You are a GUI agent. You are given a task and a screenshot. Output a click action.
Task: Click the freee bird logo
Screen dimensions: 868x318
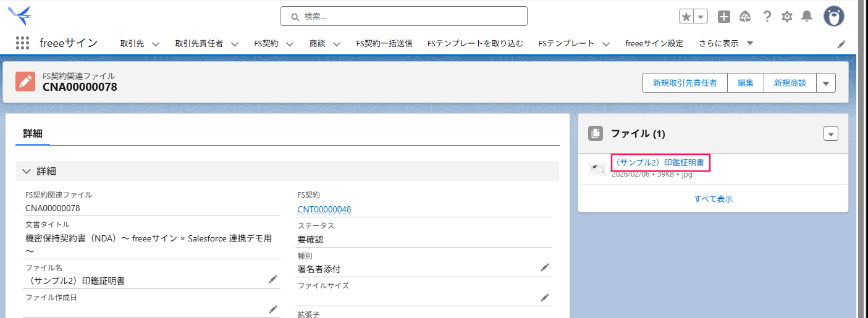tap(19, 15)
